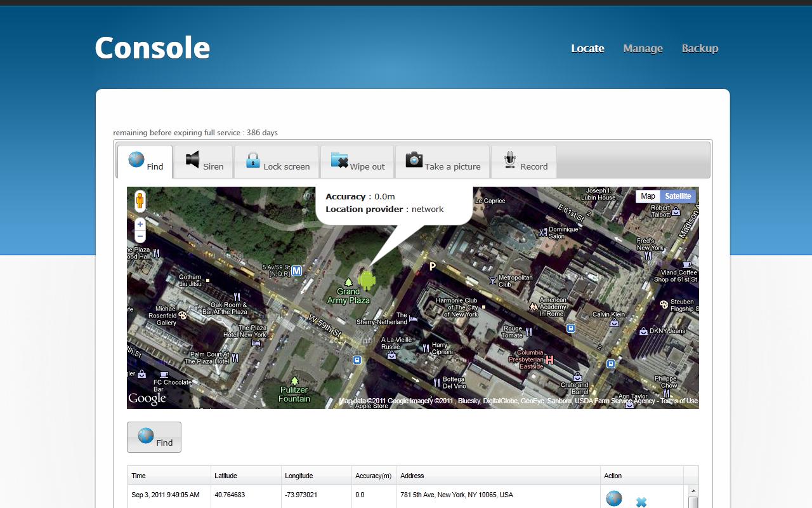Click the Metropolitan Club cocktail icon
The image size is (812, 508).
pos(492,281)
